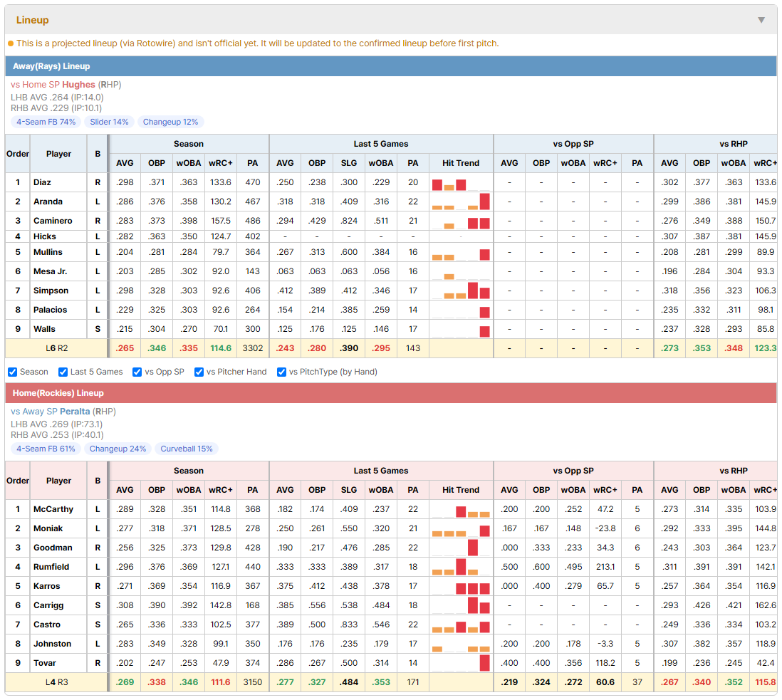The width and height of the screenshot is (782, 700).
Task: Click the Lineup panel title
Action: [33, 20]
